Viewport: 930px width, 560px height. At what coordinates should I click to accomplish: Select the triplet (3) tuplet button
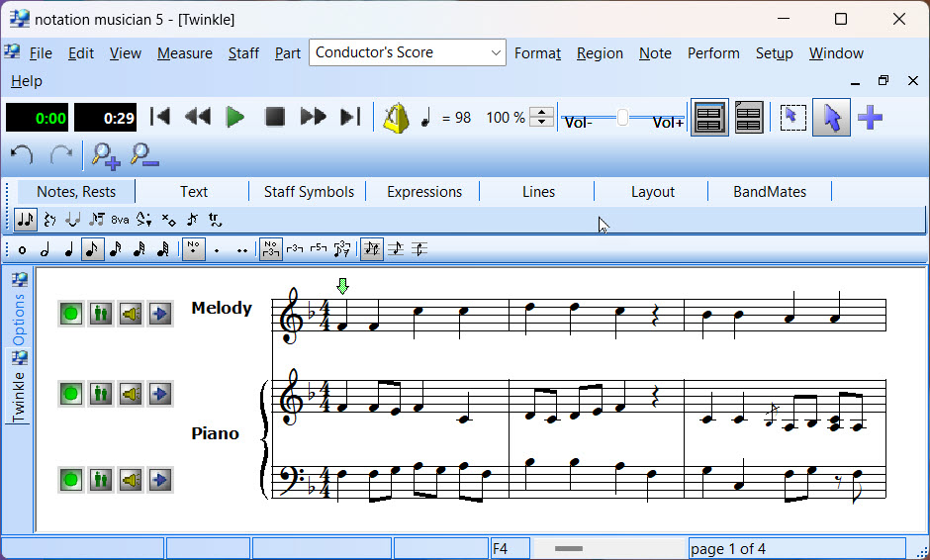[295, 249]
